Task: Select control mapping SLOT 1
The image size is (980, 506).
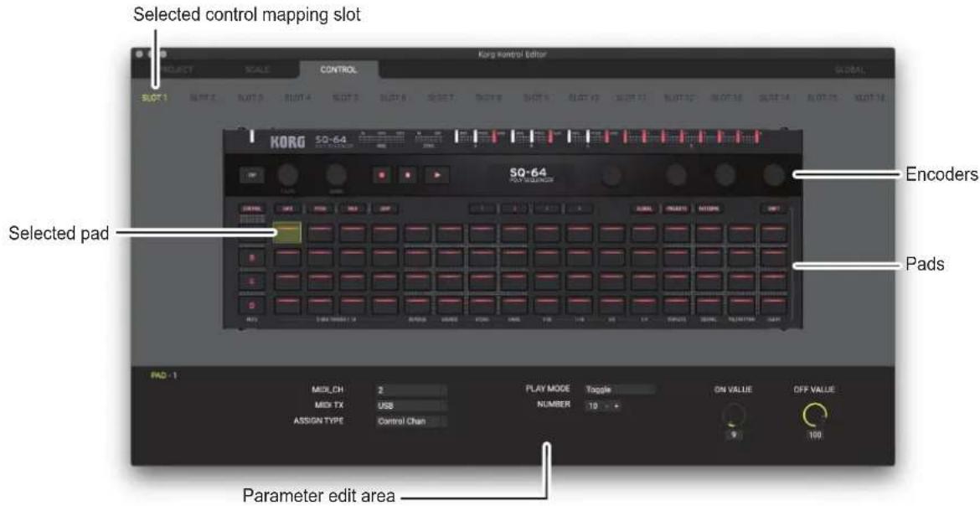Action: coord(154,98)
